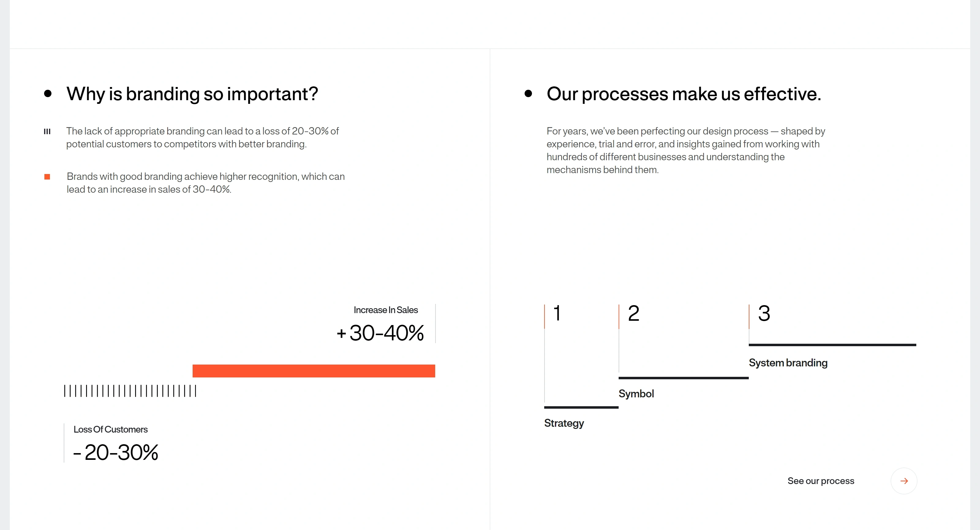
Task: Click the three-bar striped bullet icon
Action: pyautogui.click(x=47, y=131)
